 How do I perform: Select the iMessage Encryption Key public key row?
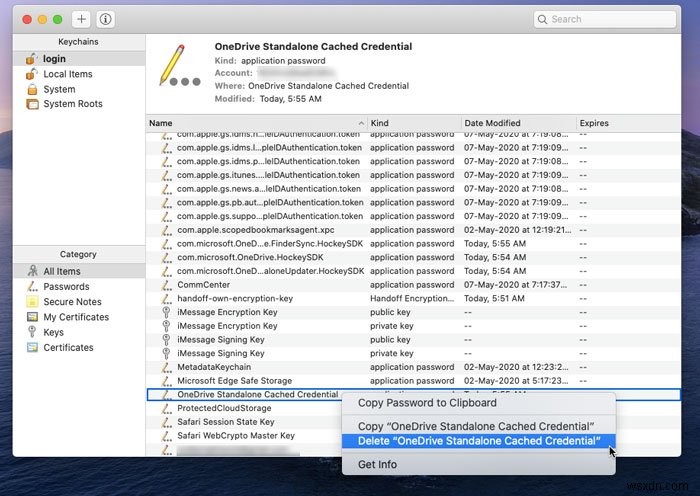[x=413, y=312]
